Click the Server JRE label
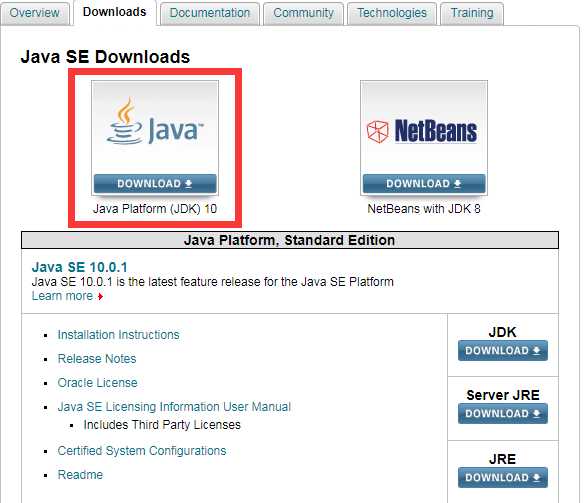 503,395
